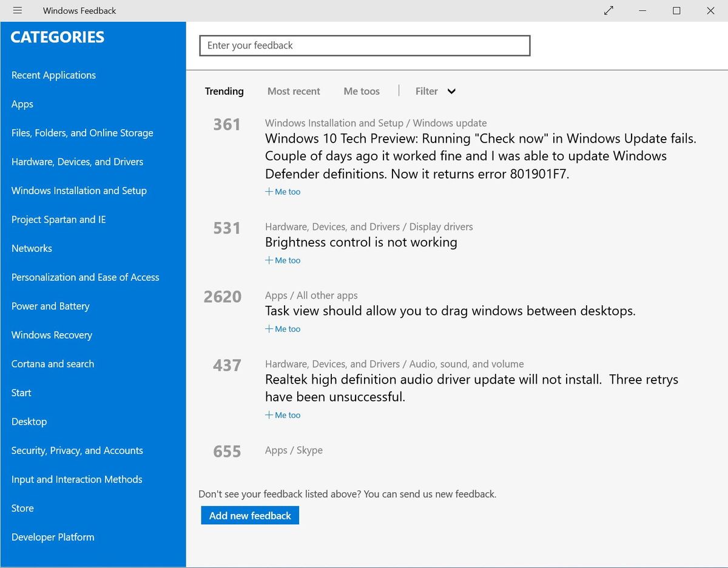
Task: Open the Me toos tab
Action: coord(361,91)
